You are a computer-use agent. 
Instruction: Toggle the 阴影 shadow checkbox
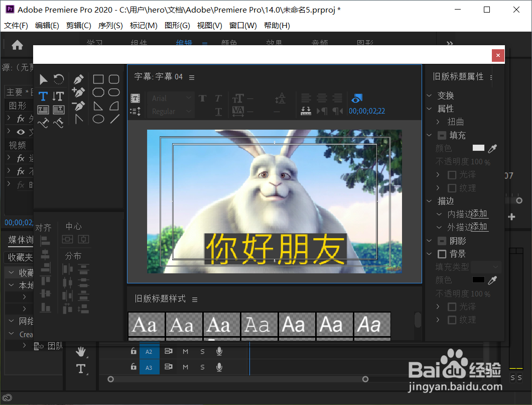(x=442, y=241)
